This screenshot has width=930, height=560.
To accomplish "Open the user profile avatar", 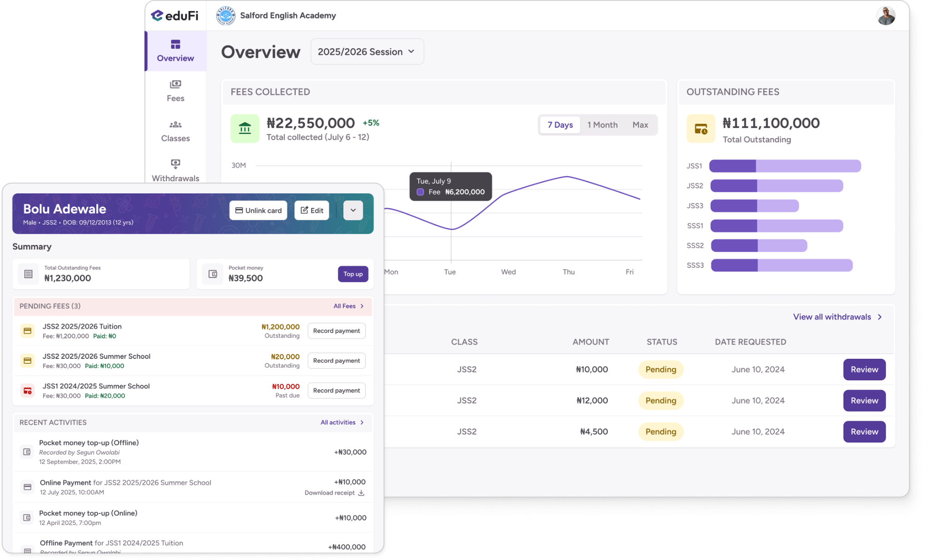I will pos(885,15).
